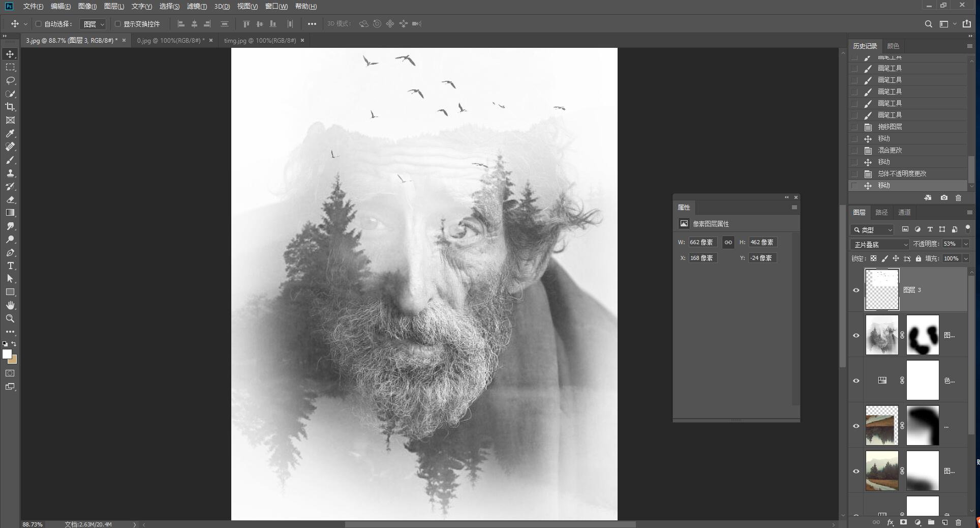The image size is (980, 528).
Task: Toggle the width-height link in Properties panel
Action: [x=728, y=243]
